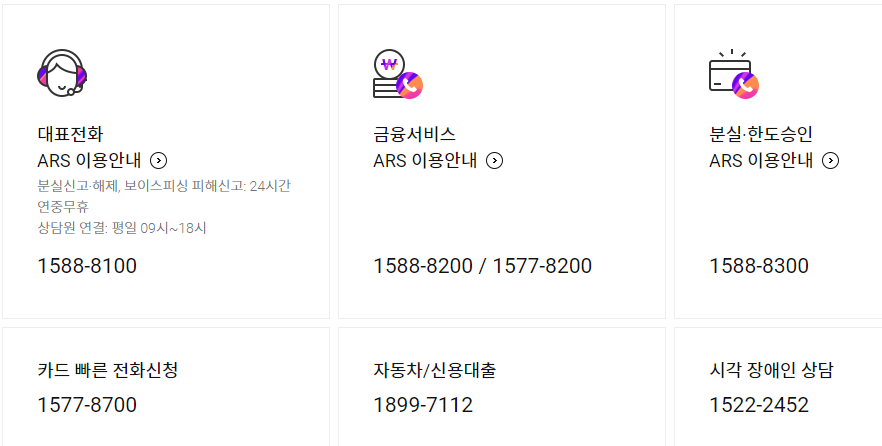Select the 분실·한도승인 heading
Image resolution: width=882 pixels, height=446 pixels.
(x=761, y=134)
